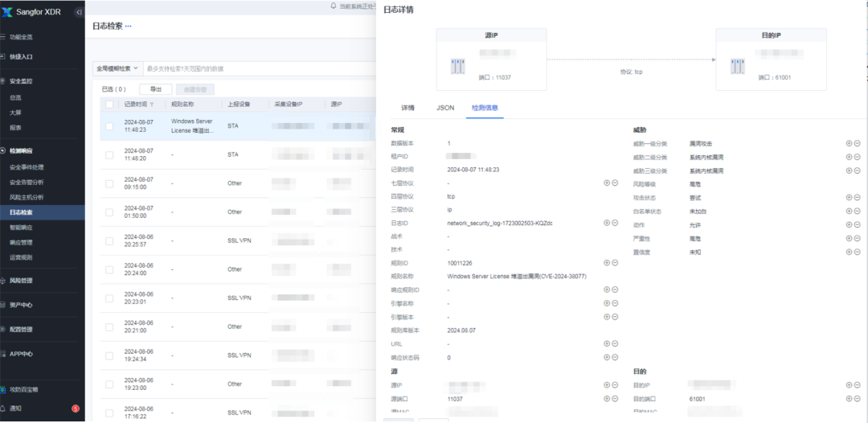
Task: Add 七层协议 as include filter (plus icon)
Action: tap(607, 183)
